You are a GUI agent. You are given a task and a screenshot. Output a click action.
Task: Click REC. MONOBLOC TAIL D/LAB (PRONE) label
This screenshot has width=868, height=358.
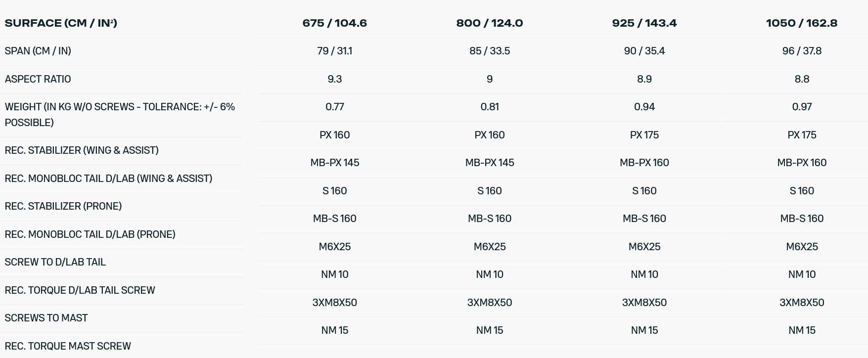click(x=90, y=234)
